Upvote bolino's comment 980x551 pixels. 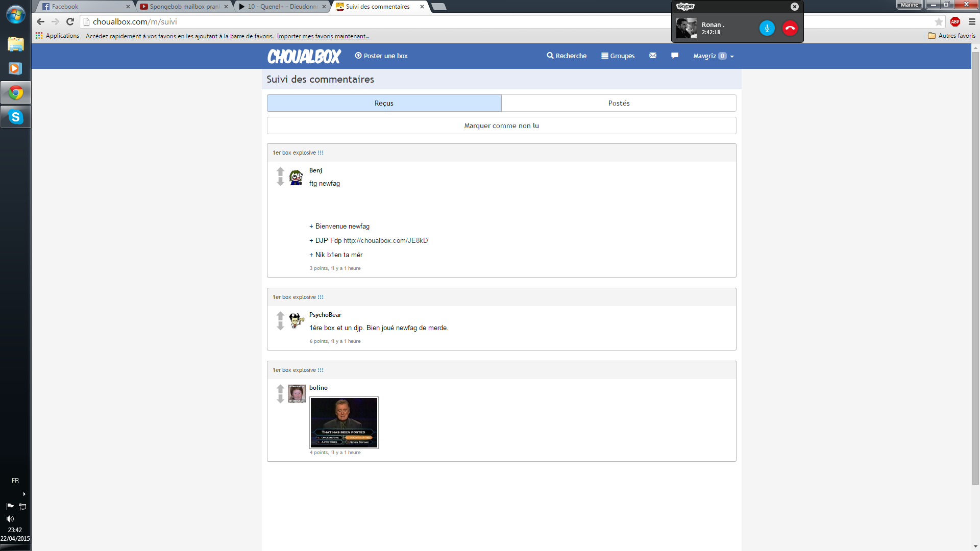coord(280,389)
